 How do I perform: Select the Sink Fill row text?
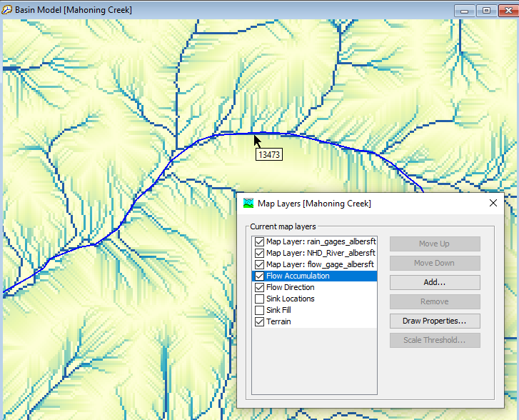(x=278, y=310)
